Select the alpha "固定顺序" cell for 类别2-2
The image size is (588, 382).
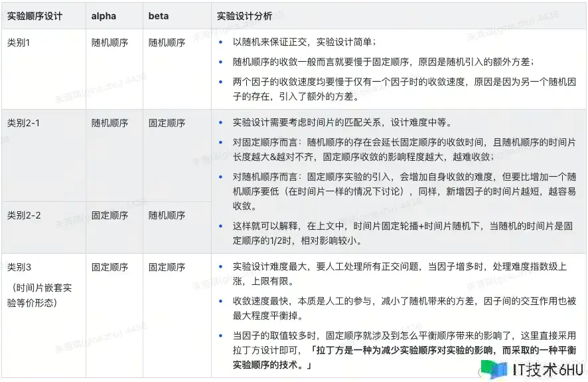pos(110,215)
